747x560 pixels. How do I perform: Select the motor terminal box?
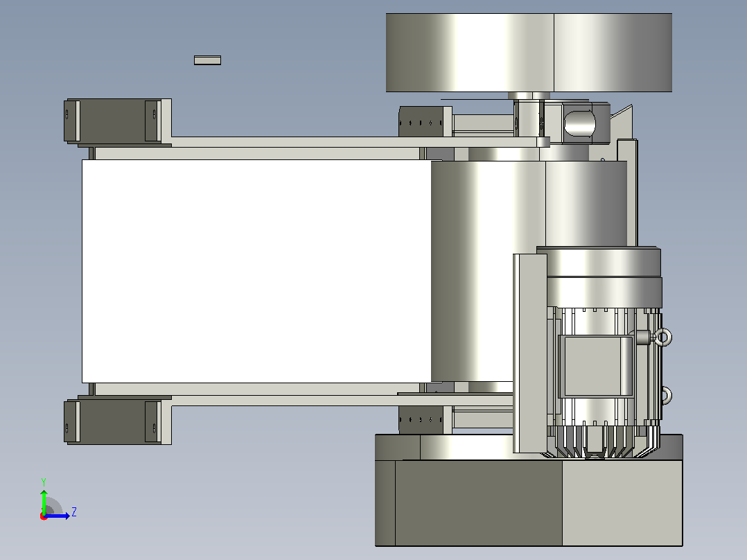pos(595,366)
